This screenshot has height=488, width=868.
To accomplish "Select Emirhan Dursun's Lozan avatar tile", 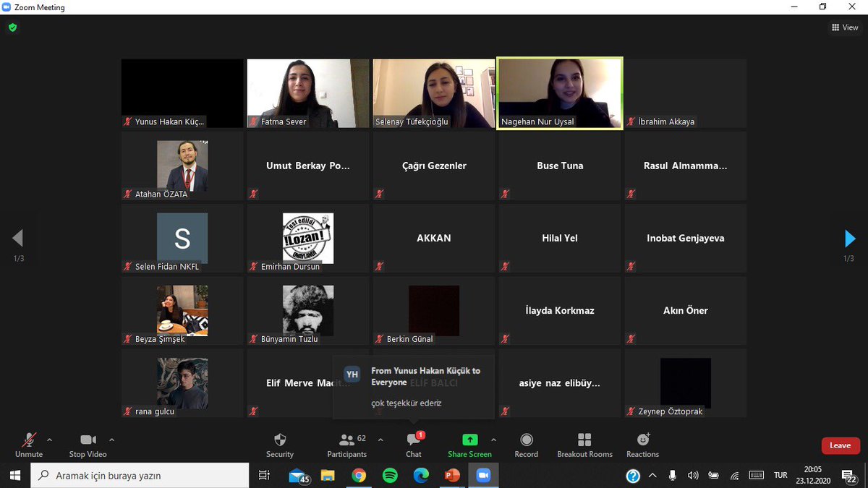I will tap(308, 238).
